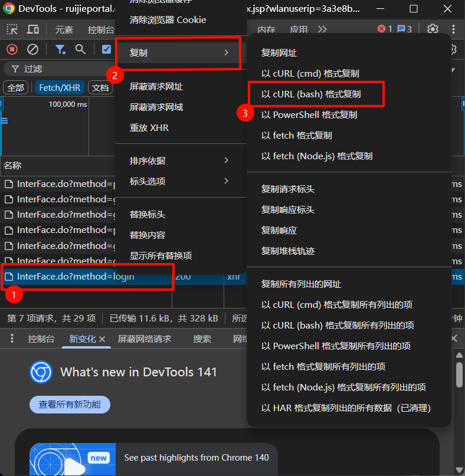Open the network search magnifier
The width and height of the screenshot is (465, 476).
point(80,50)
